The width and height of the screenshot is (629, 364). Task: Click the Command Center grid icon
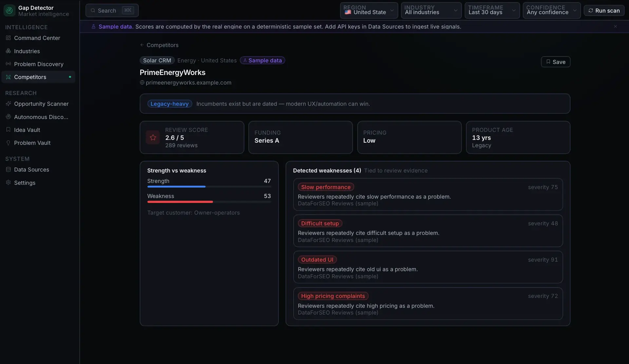(8, 38)
